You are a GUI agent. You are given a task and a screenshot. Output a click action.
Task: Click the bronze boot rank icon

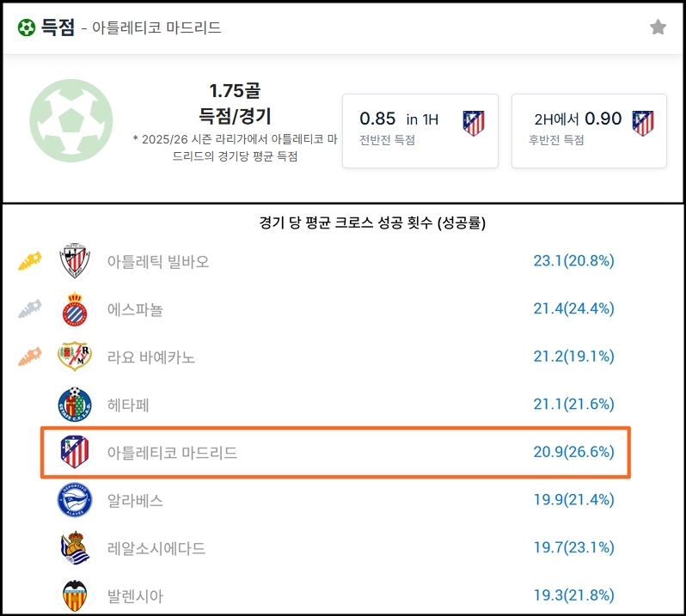coord(30,357)
